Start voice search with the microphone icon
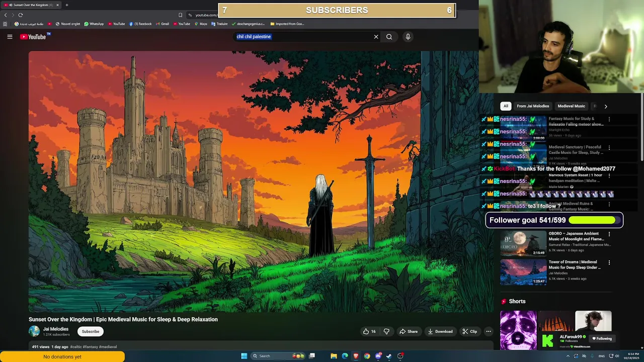 [408, 37]
